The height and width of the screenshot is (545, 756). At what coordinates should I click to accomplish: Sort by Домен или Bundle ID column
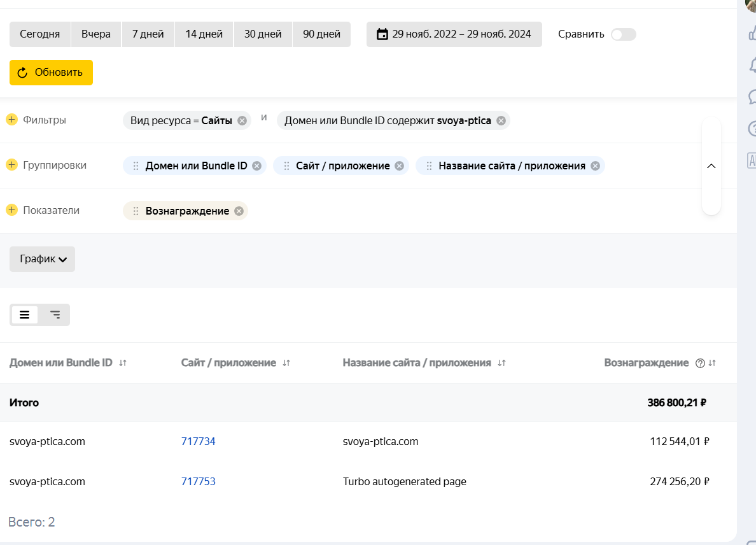click(123, 363)
